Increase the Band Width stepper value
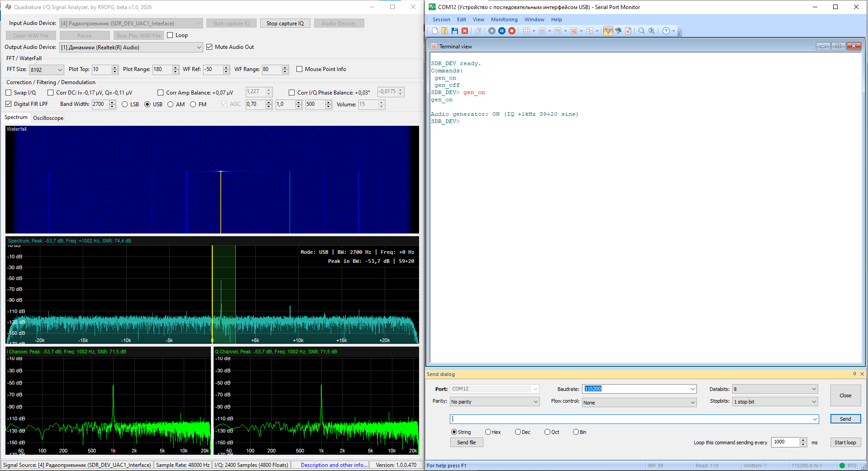 [112, 102]
